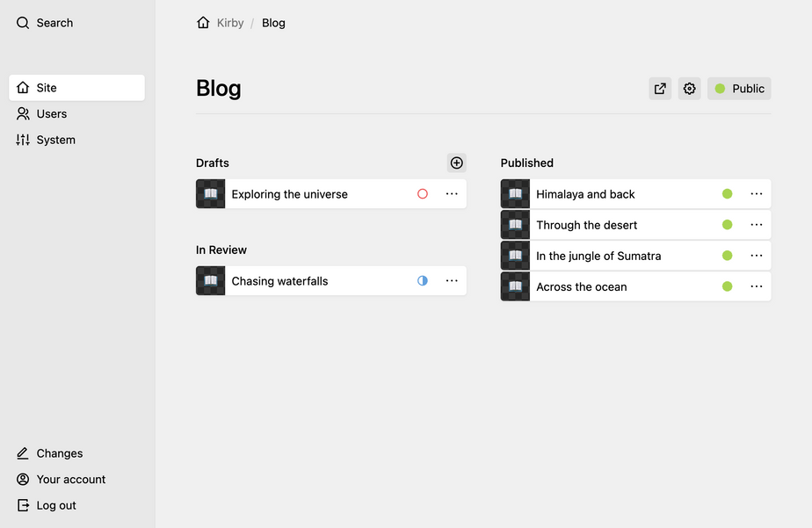Toggle status of Exploring the universe draft

coord(423,194)
